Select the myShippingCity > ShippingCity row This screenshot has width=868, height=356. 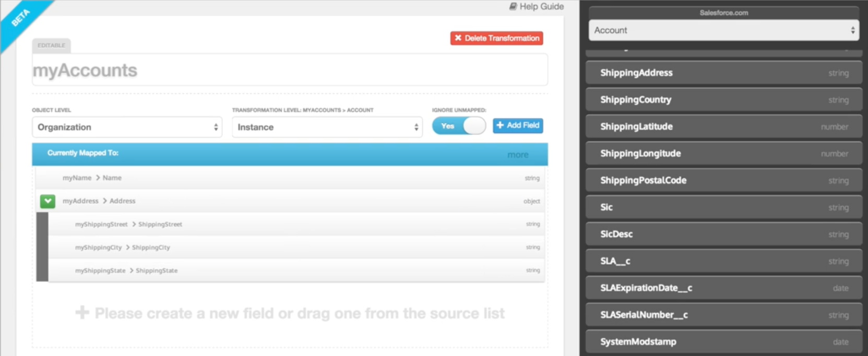[296, 248]
